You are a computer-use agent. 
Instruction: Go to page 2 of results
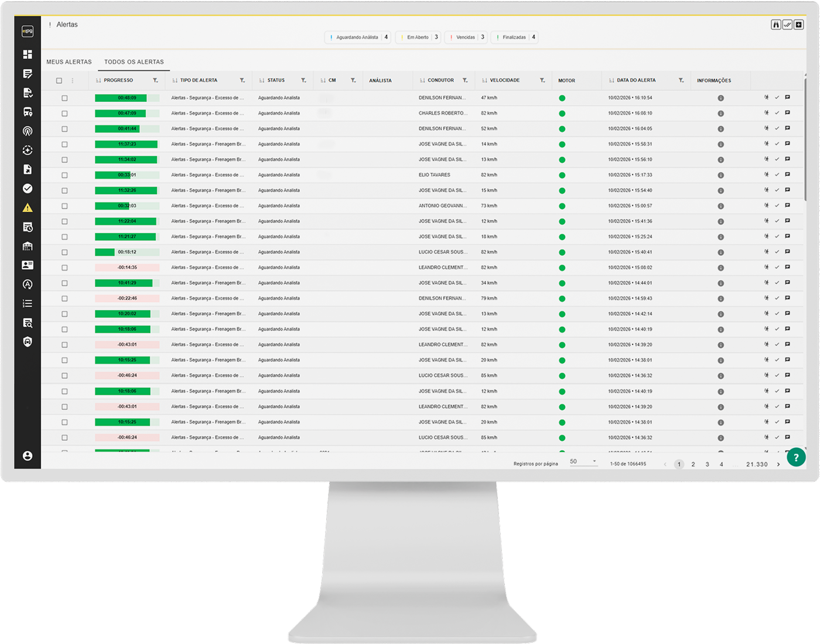coord(693,464)
